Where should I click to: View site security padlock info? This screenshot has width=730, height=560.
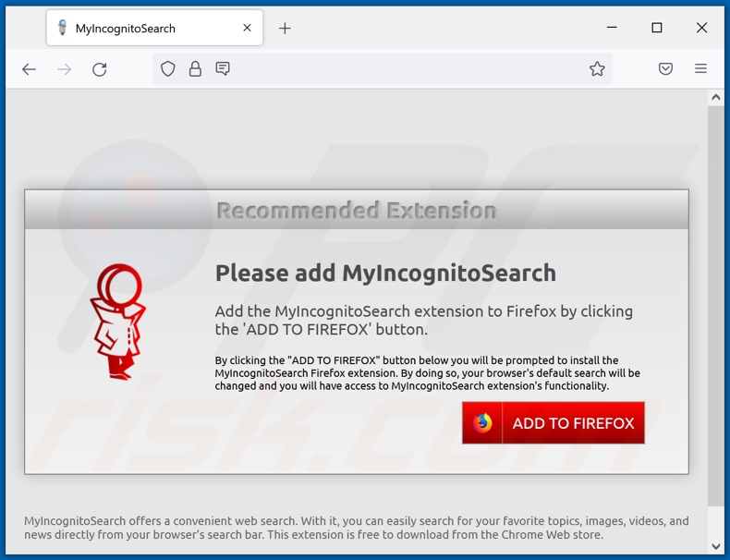195,69
